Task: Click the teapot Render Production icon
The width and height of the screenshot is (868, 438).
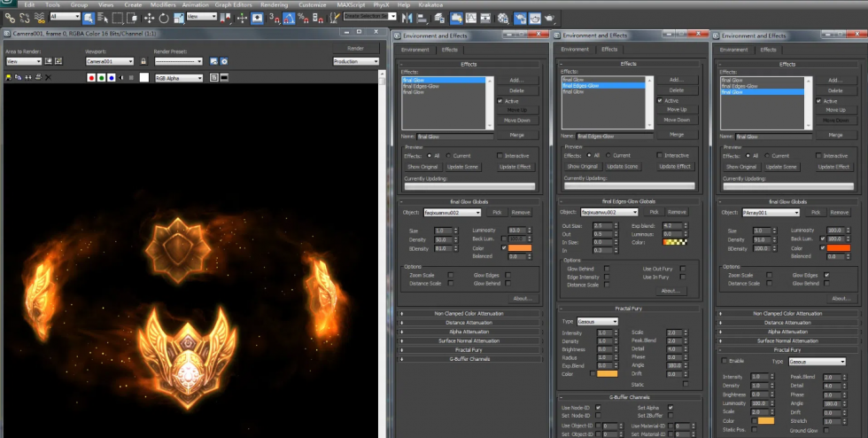Action: click(x=550, y=18)
